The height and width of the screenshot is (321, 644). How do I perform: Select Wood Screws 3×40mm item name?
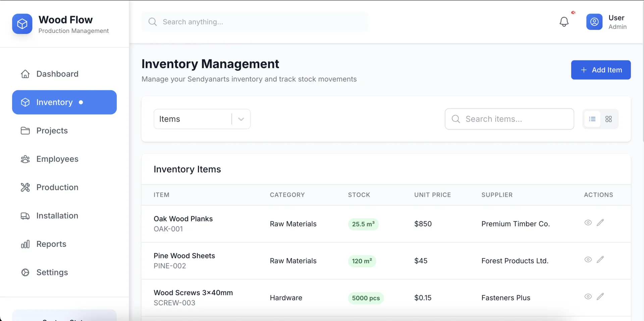pos(193,292)
